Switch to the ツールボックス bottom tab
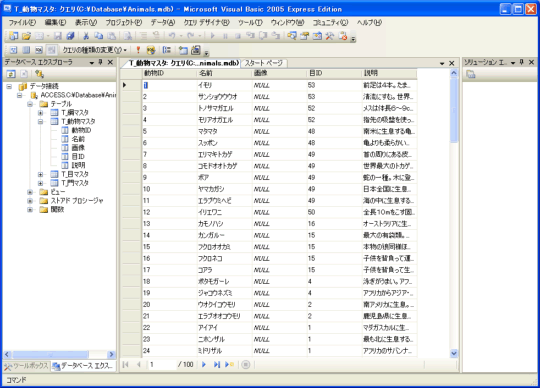 point(27,366)
